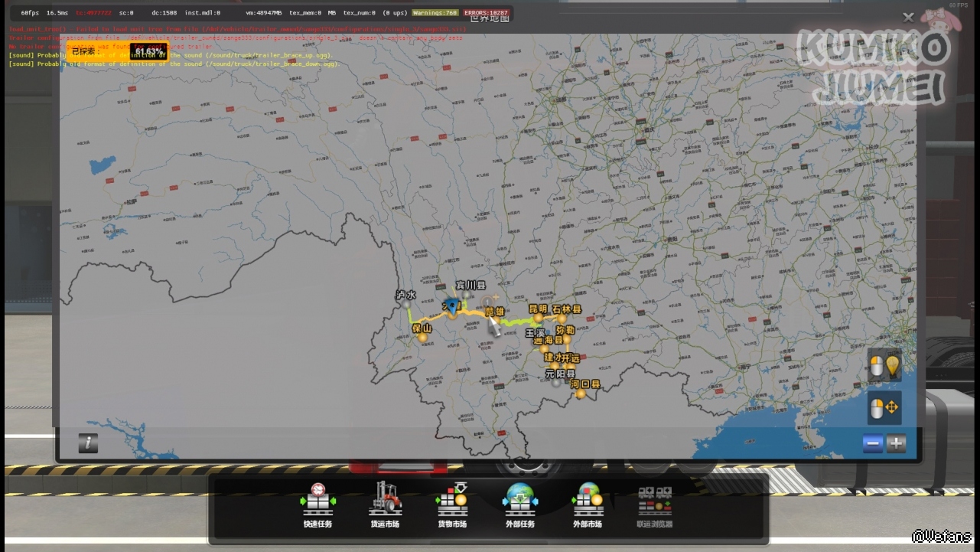
Task: Open the 货运市场 freight market
Action: (385, 505)
